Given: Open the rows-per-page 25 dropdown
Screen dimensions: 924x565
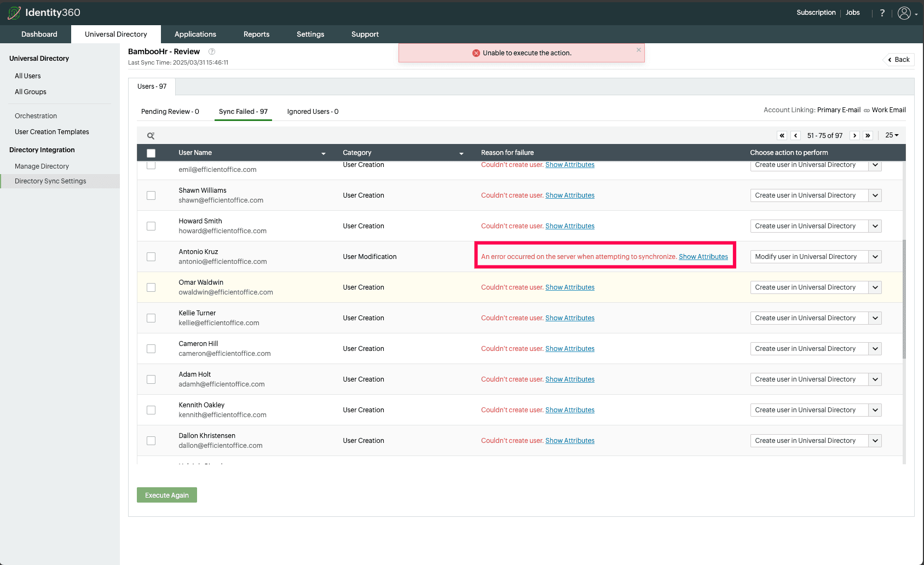Looking at the screenshot, I should (x=892, y=135).
